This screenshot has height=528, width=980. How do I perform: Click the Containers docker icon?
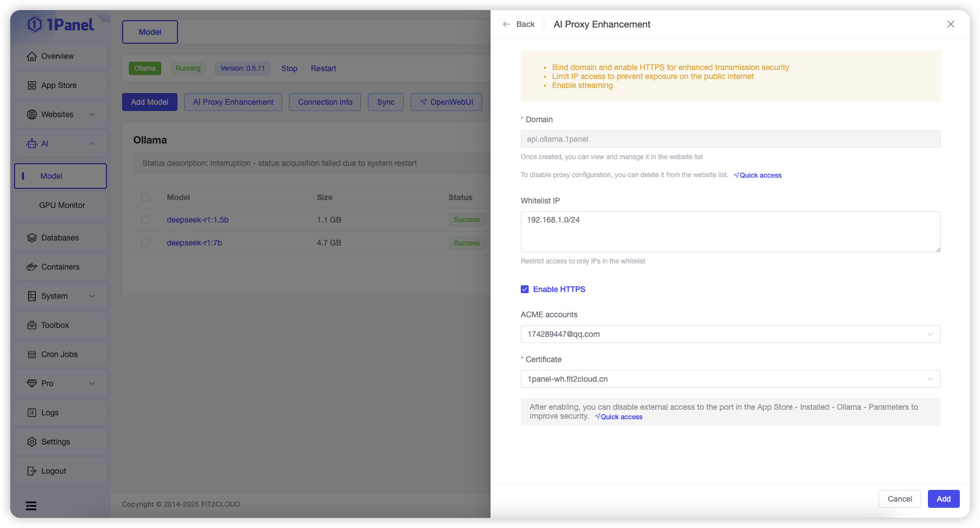point(32,267)
